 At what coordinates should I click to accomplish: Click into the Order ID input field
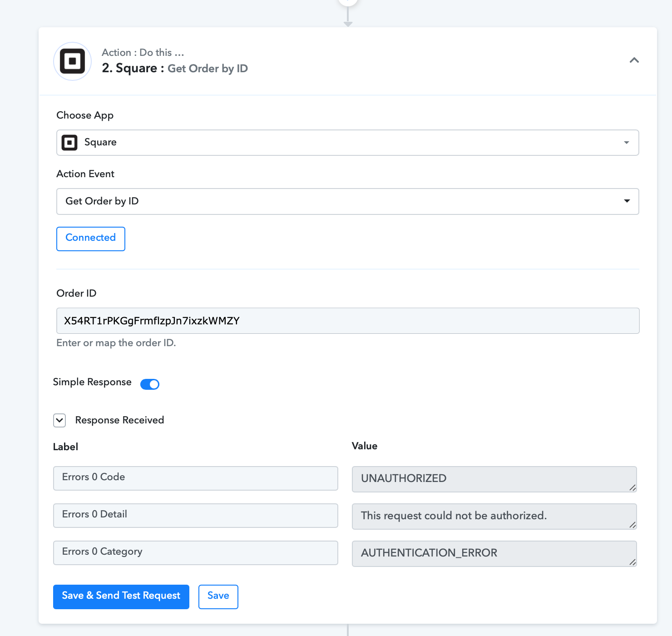[348, 321]
